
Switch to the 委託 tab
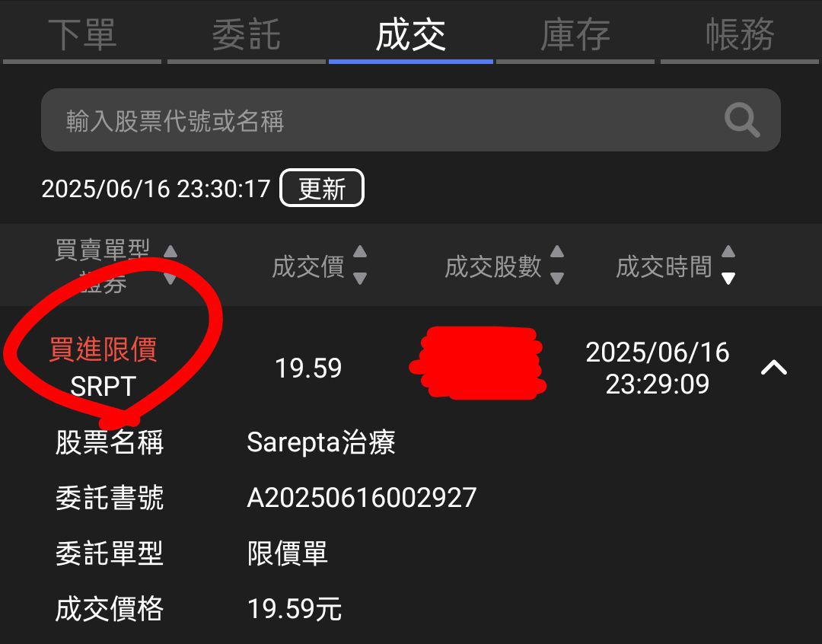[x=247, y=35]
